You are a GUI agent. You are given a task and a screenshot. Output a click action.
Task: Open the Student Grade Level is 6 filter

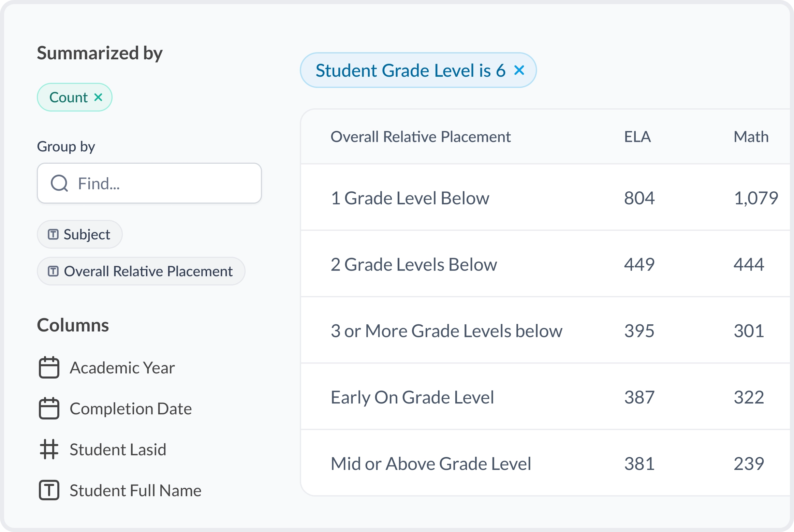click(410, 70)
